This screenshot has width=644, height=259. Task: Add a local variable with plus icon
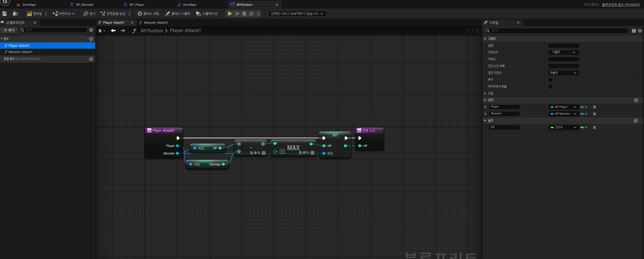click(x=91, y=59)
